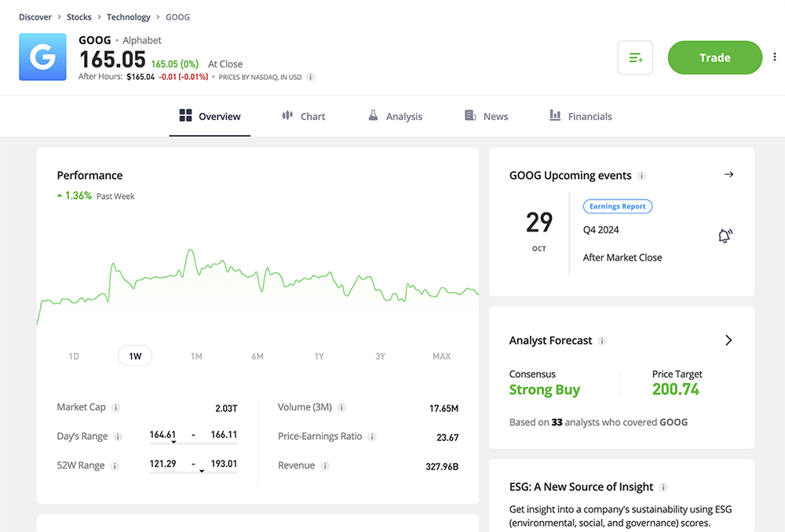Switch chart range to 1Y

(319, 355)
